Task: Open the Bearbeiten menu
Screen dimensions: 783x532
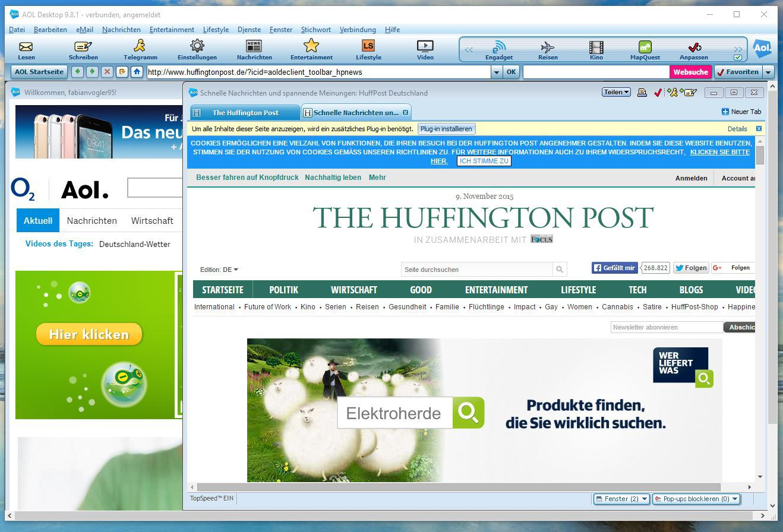Action: [x=50, y=30]
